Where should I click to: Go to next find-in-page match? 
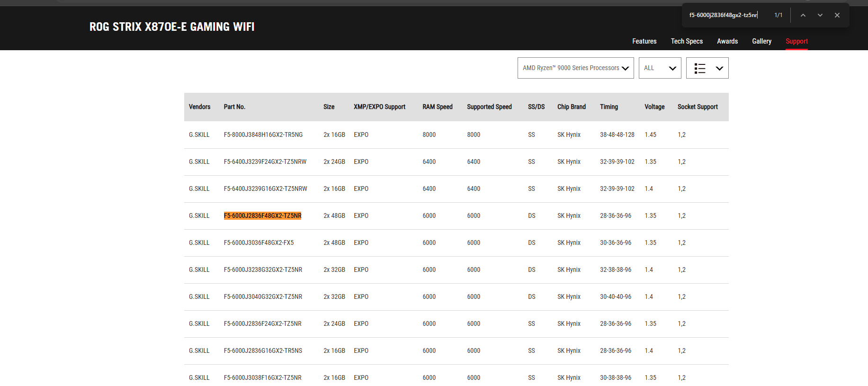coord(820,15)
